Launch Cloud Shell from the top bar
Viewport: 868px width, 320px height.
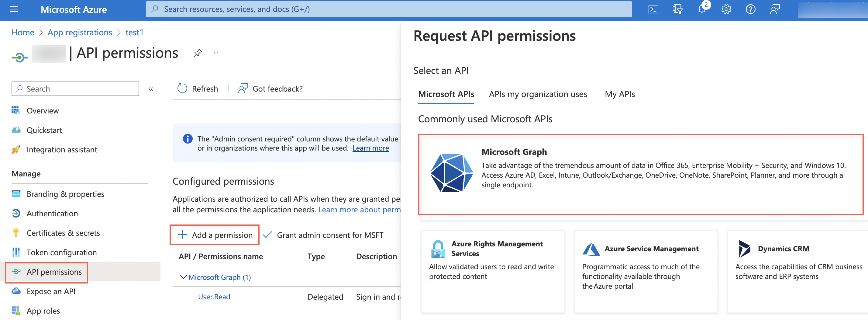(653, 9)
